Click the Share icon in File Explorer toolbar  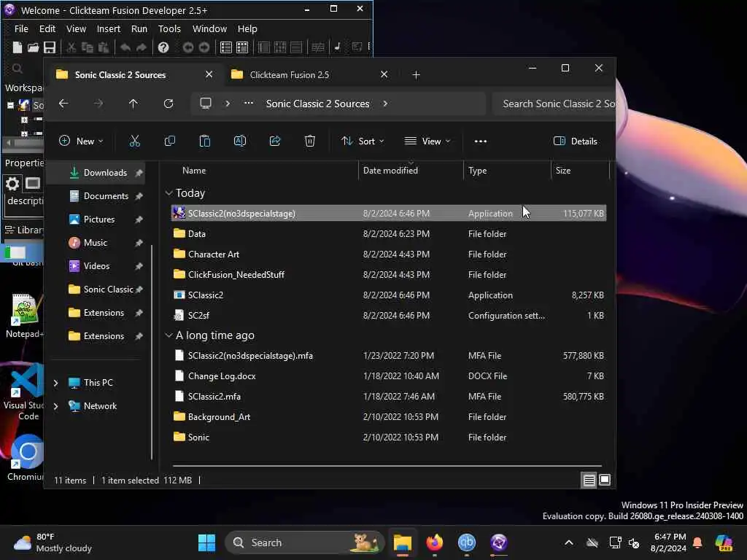[x=275, y=141]
